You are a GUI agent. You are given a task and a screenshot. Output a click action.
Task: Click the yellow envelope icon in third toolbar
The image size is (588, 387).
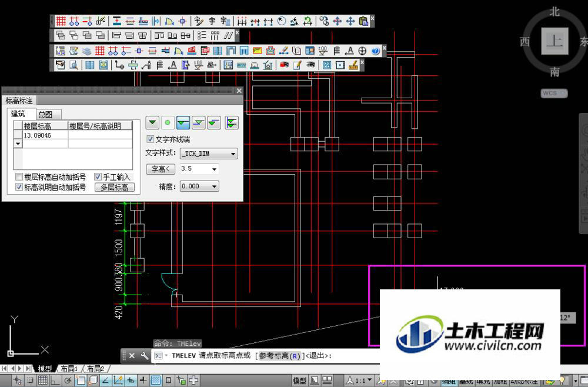[x=258, y=50]
